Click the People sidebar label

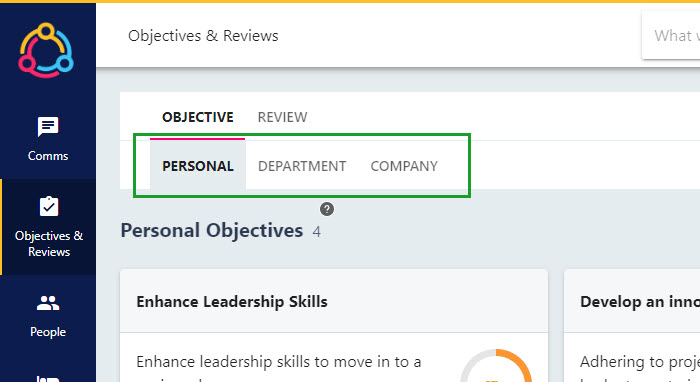[x=48, y=332]
